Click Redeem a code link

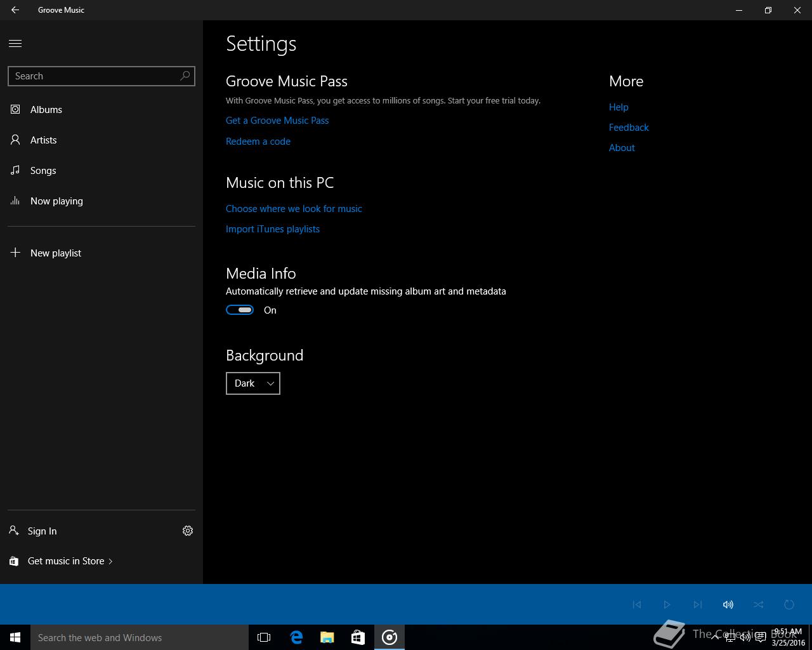point(258,142)
